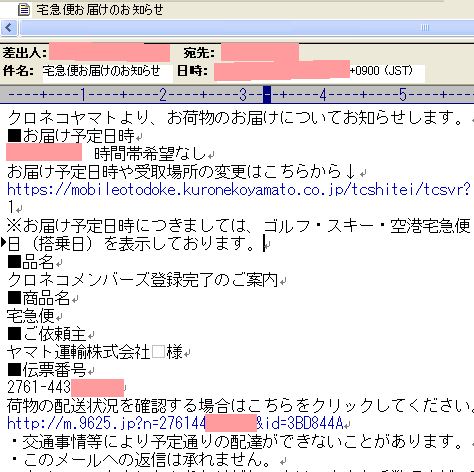The image size is (474, 472).
Task: Click the +0900 (JST) timezone text
Action: [381, 71]
